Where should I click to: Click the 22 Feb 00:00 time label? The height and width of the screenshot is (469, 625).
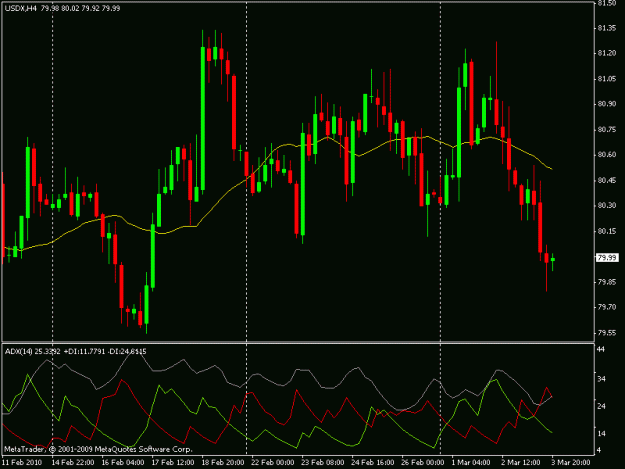point(273,463)
